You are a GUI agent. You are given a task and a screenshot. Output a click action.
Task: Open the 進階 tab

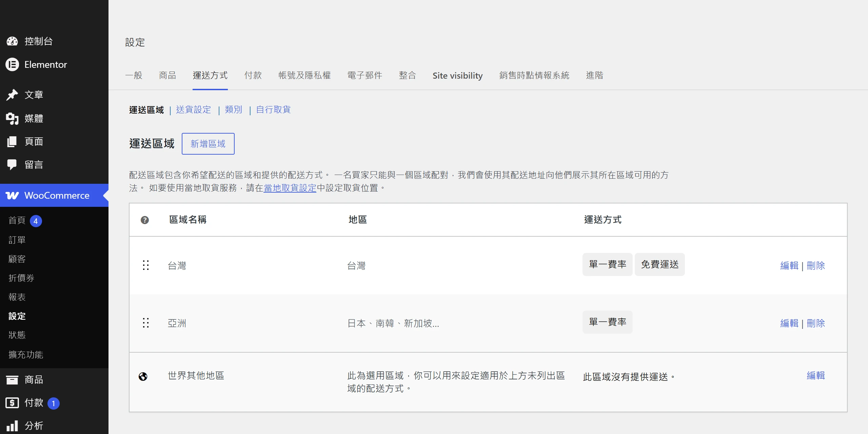(x=595, y=75)
